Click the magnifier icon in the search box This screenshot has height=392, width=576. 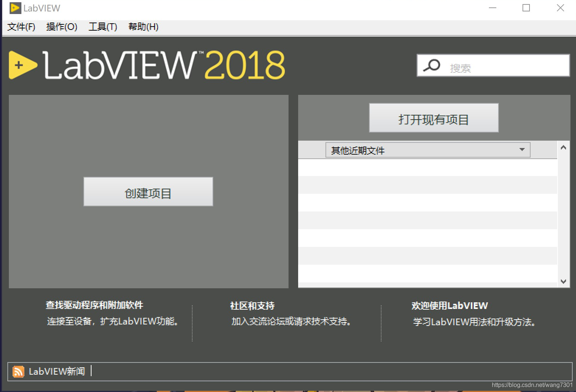tap(431, 65)
